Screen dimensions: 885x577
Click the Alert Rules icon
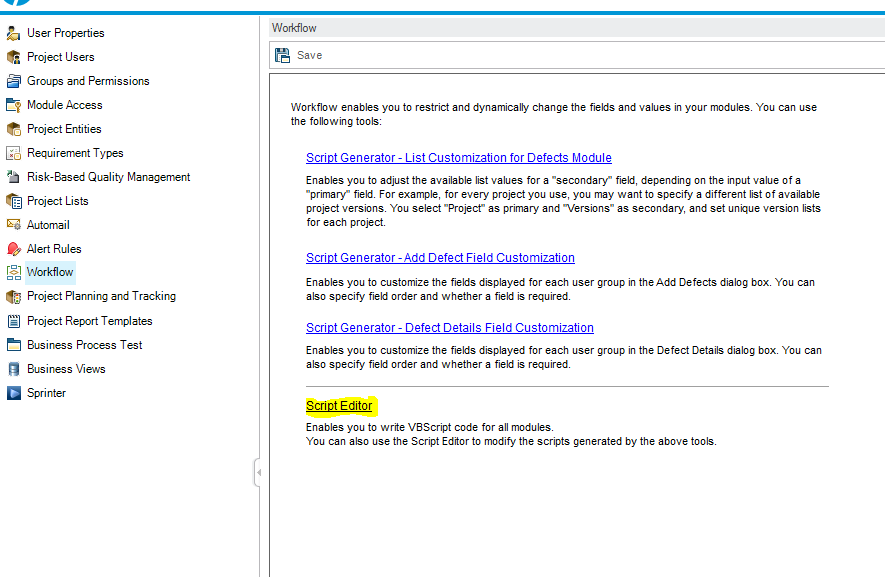pos(14,249)
